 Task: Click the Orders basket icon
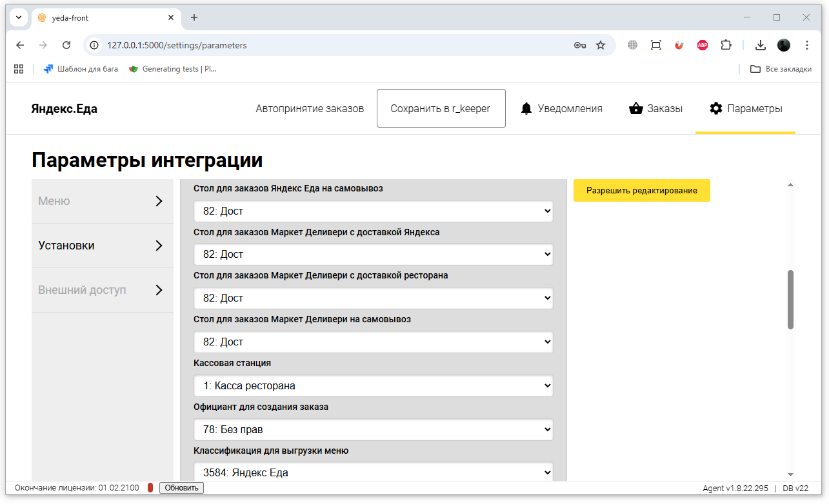(636, 108)
